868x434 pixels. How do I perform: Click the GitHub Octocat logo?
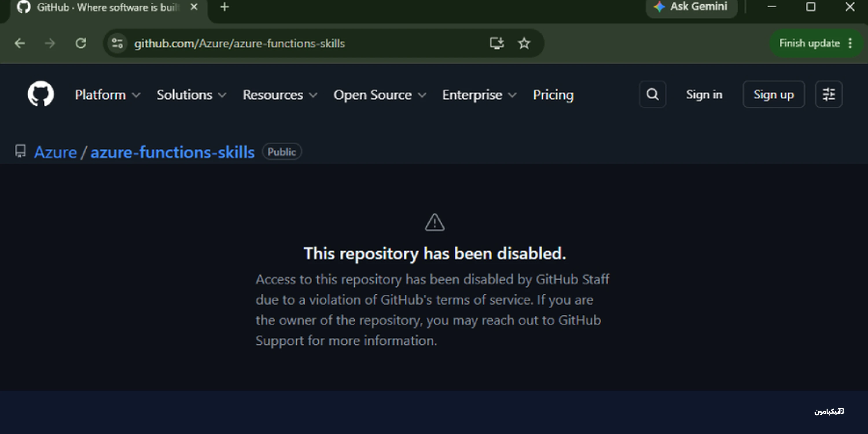click(x=41, y=94)
